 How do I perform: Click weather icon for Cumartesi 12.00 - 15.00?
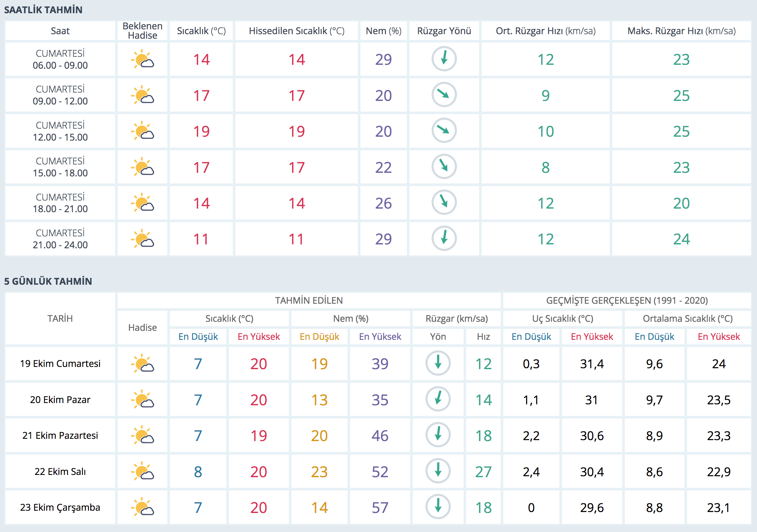(143, 131)
